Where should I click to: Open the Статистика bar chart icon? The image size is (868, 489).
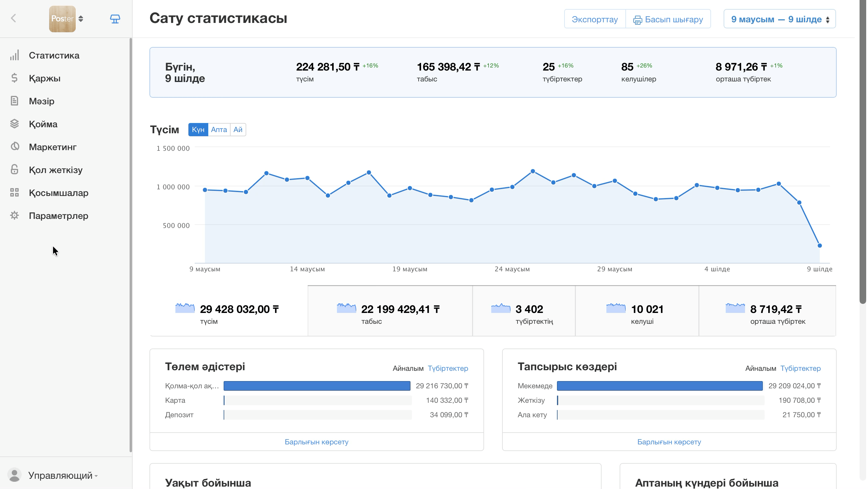coord(14,55)
